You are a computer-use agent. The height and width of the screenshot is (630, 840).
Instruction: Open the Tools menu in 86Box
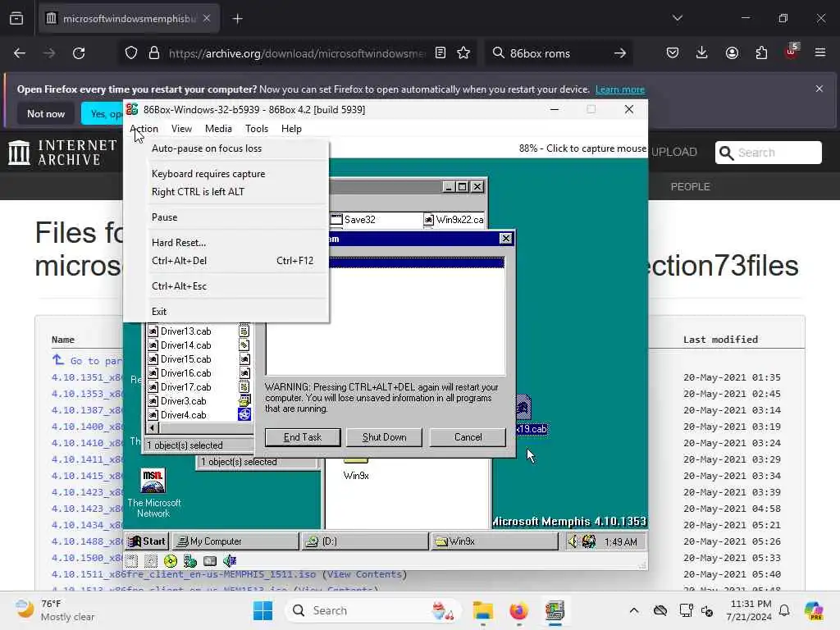(257, 129)
